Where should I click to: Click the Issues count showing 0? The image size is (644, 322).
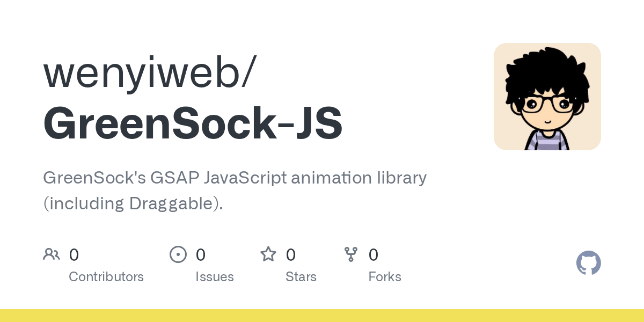[201, 254]
